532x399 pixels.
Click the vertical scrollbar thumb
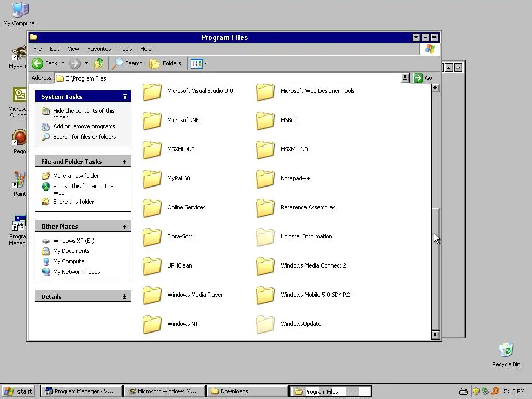click(x=436, y=269)
